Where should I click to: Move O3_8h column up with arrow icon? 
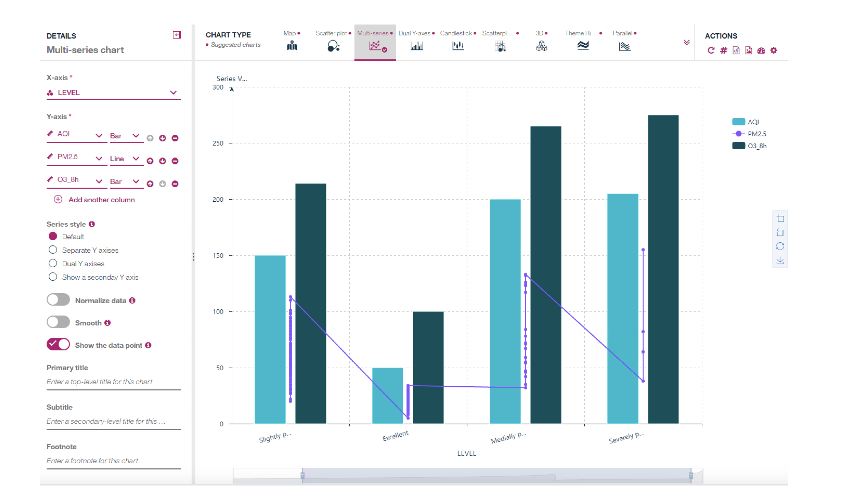[x=150, y=184]
